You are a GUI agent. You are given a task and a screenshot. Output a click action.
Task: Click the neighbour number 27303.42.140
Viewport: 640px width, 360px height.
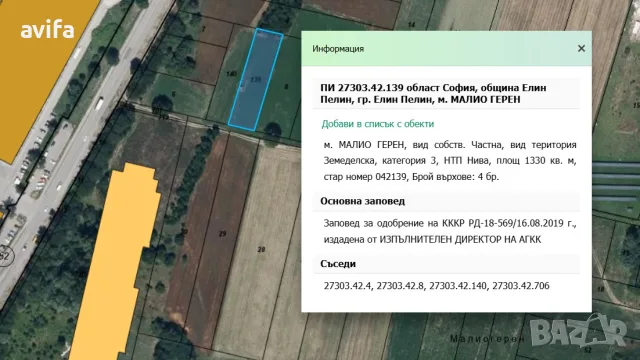tap(458, 286)
